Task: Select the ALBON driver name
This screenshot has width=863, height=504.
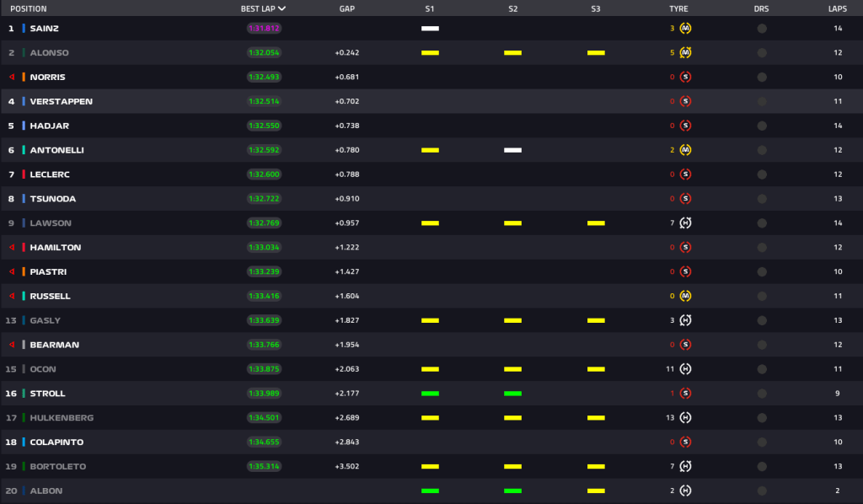Action: [x=46, y=491]
